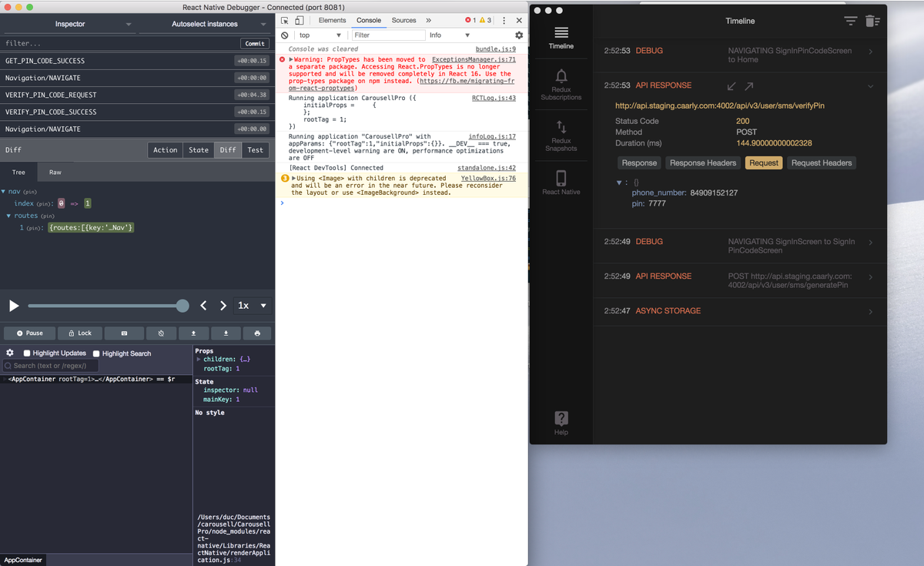924x566 pixels.
Task: Expand the children prop in Props
Action: click(x=199, y=360)
